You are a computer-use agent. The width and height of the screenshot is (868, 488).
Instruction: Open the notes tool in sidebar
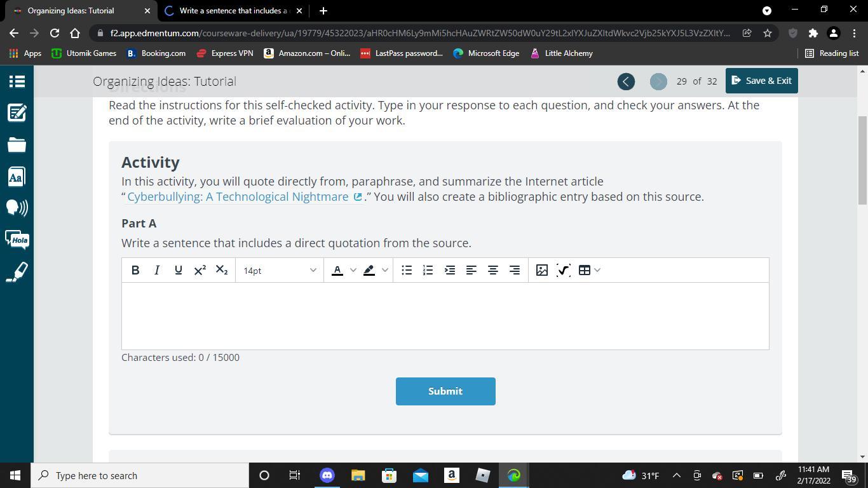[x=17, y=113]
